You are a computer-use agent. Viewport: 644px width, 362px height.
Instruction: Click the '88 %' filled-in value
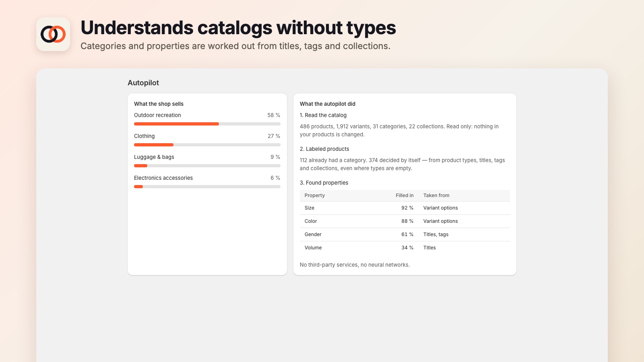click(x=407, y=221)
